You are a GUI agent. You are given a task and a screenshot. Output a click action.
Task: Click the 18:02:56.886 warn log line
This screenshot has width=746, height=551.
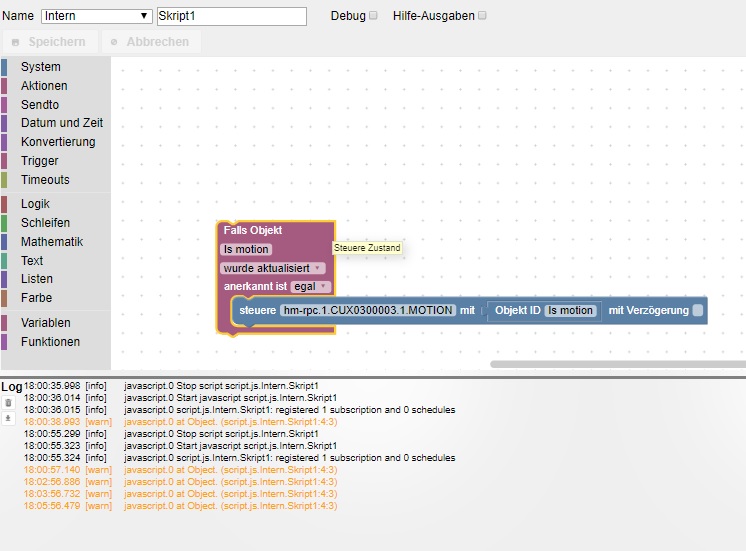click(x=180, y=482)
